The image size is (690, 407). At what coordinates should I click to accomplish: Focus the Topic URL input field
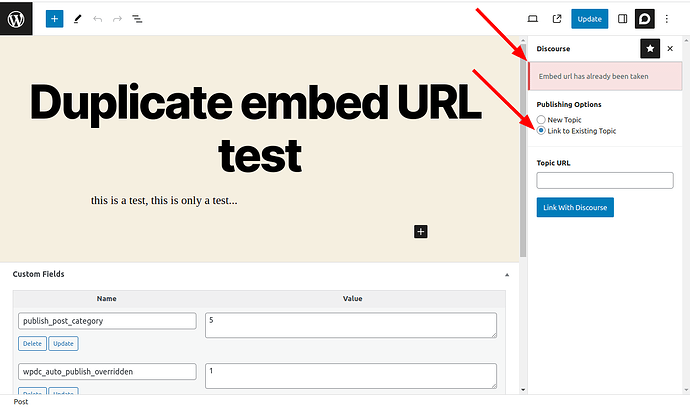tap(605, 180)
